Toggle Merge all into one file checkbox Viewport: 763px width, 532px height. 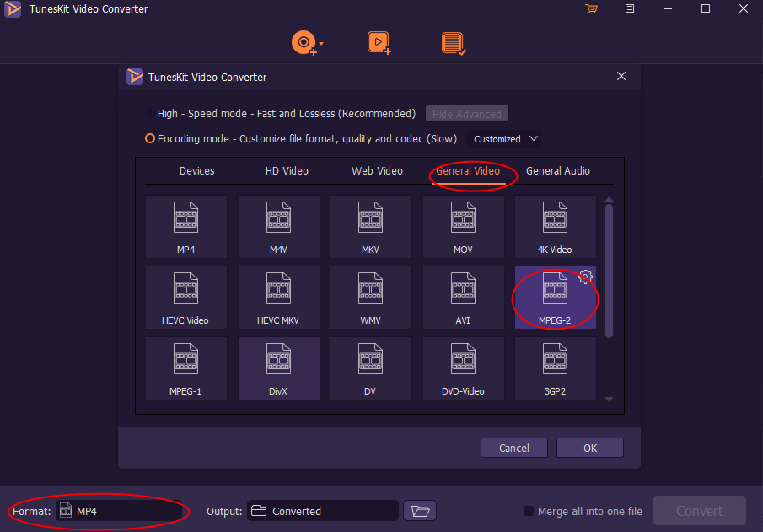[x=528, y=511]
